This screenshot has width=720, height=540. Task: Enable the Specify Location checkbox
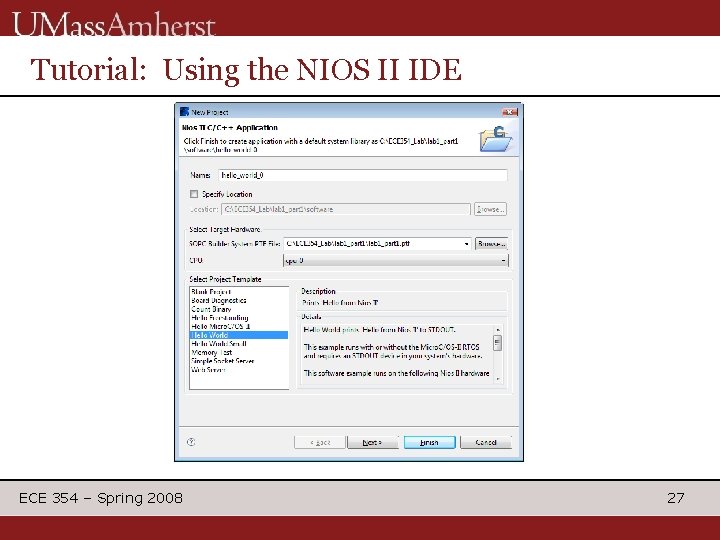194,194
